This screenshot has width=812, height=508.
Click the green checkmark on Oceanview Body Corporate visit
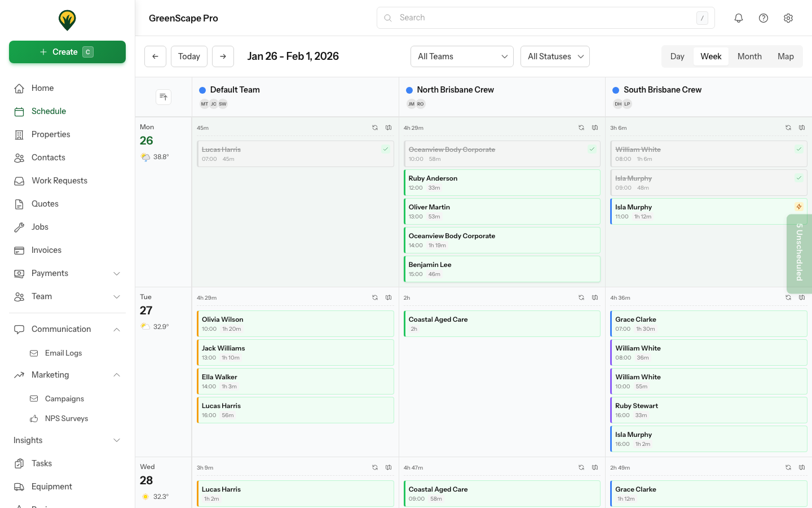pos(592,148)
